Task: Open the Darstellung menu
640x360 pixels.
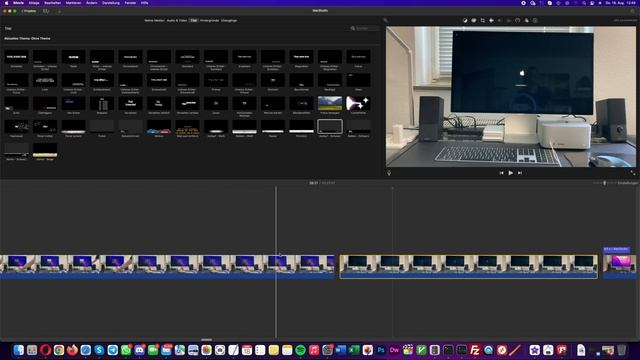Action: 111,3
